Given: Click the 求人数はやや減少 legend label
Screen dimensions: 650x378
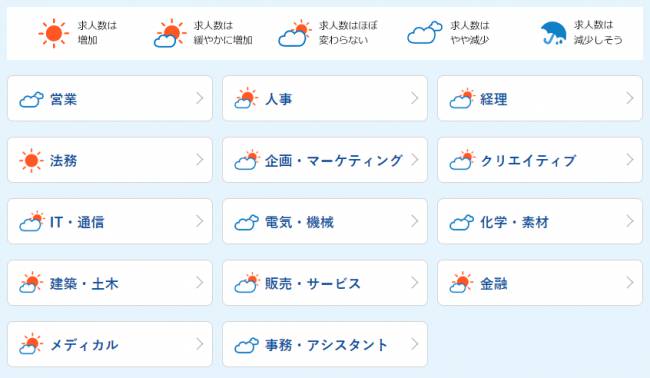Looking at the screenshot, I should coord(470,33).
